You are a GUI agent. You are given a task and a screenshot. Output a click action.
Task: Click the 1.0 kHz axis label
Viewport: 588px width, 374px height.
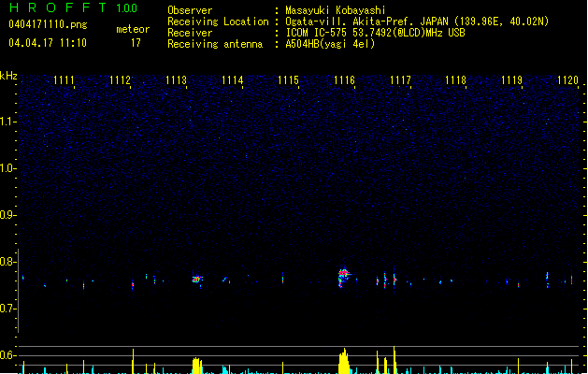[x=7, y=168]
